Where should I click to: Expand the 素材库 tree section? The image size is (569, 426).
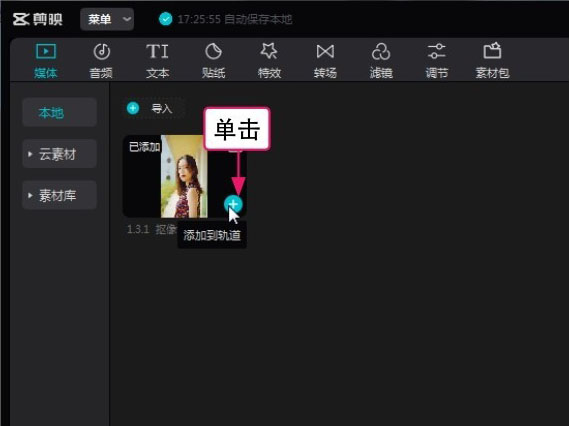pos(60,196)
